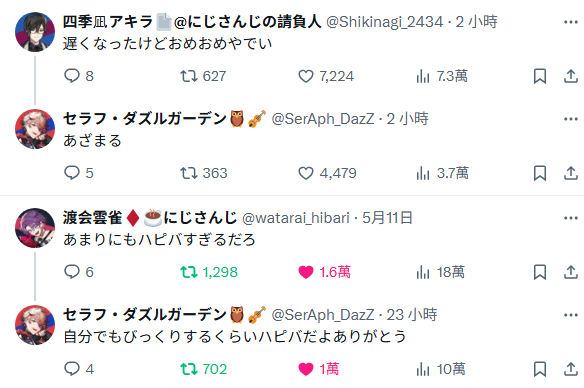Open more options on Shikinagi's tweet
Image resolution: width=584 pixels, height=388 pixels.
tap(571, 22)
